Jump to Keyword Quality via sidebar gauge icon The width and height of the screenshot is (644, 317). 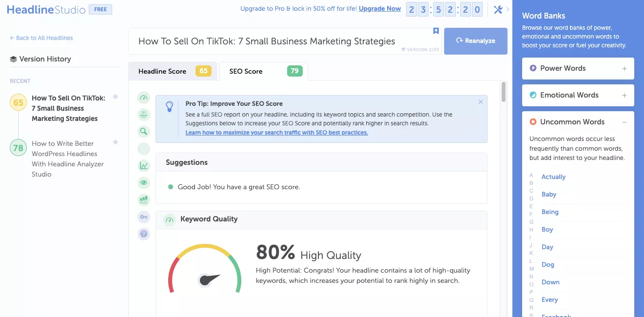143,98
